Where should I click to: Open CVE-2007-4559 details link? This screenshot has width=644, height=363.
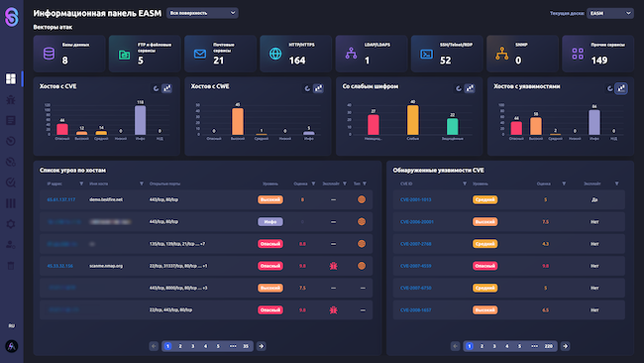click(416, 266)
